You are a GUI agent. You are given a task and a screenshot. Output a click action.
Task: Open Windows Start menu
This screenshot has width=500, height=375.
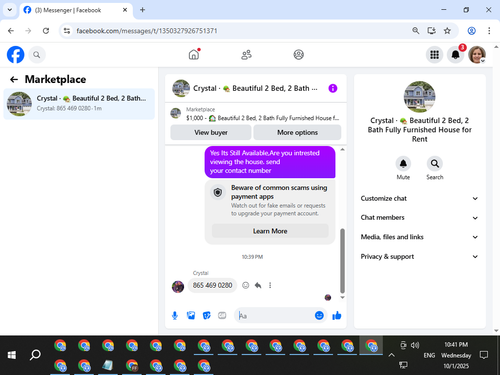coord(12,355)
